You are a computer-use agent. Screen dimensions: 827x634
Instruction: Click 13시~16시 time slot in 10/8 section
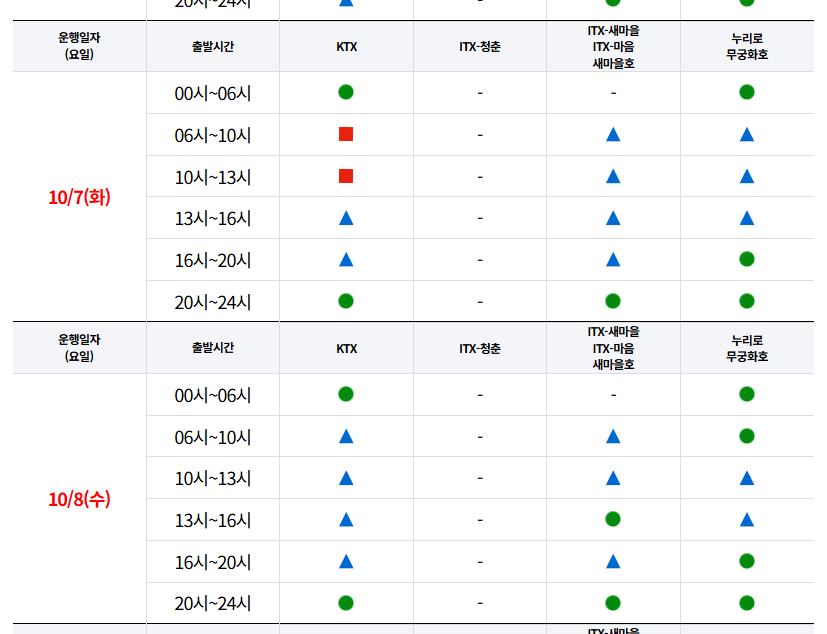(213, 521)
